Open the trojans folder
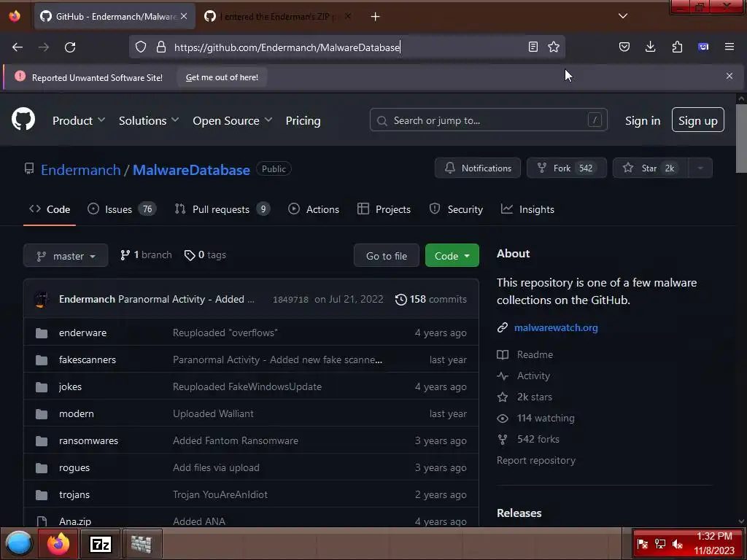Image resolution: width=747 pixels, height=560 pixels. tap(74, 495)
